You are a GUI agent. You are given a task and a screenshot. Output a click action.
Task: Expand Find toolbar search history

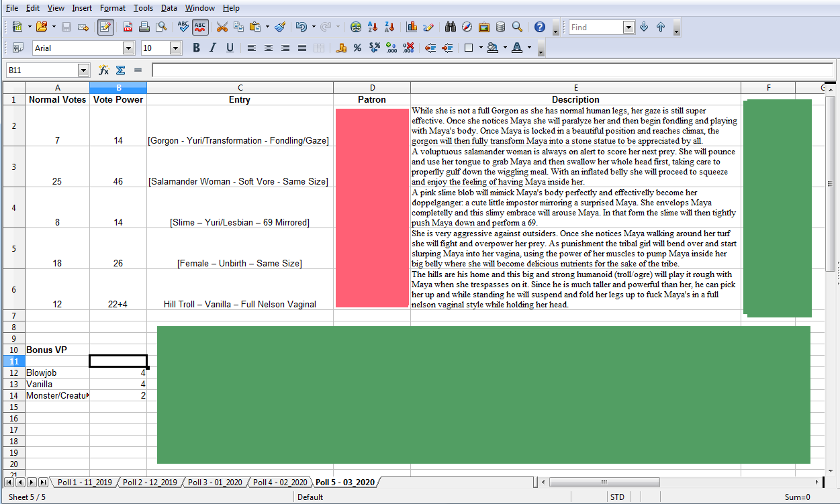(628, 28)
